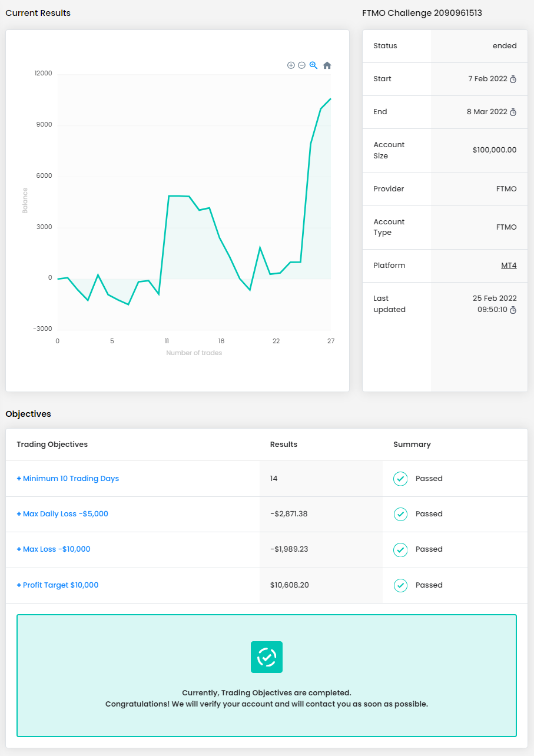Viewport: 534px width, 756px height.
Task: Click the green objectives completed badge icon
Action: point(267,657)
